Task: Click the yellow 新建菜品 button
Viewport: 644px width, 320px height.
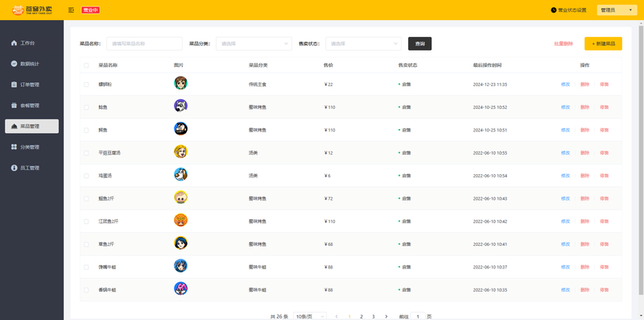Action: pos(603,44)
